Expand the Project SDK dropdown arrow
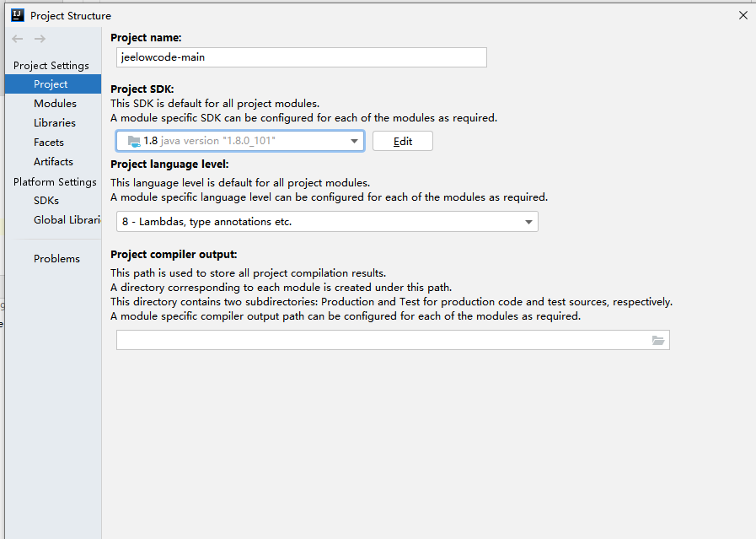Image resolution: width=756 pixels, height=539 pixels. (x=355, y=141)
